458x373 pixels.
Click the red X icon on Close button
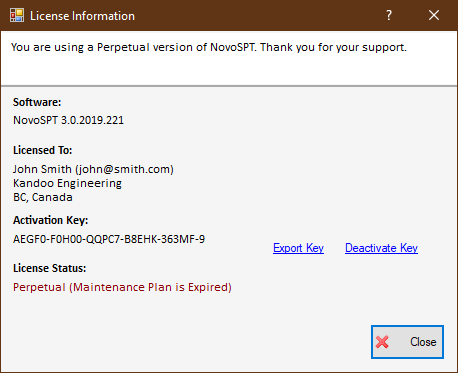(382, 342)
